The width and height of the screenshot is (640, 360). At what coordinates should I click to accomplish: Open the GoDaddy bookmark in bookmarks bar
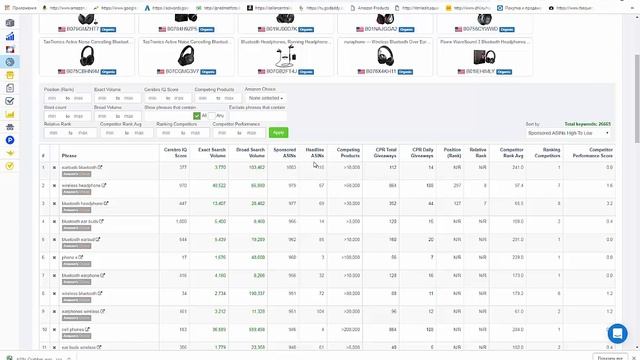click(x=322, y=8)
